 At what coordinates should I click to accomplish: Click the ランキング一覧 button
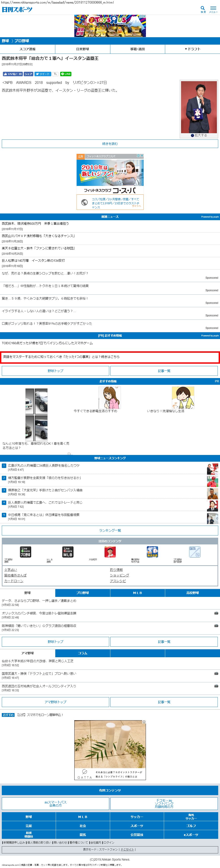coord(110,530)
